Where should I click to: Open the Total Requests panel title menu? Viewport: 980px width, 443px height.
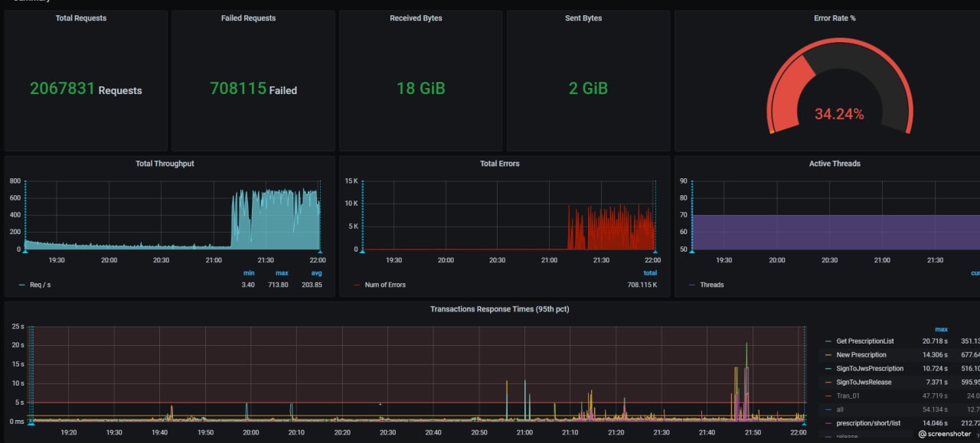tap(81, 18)
